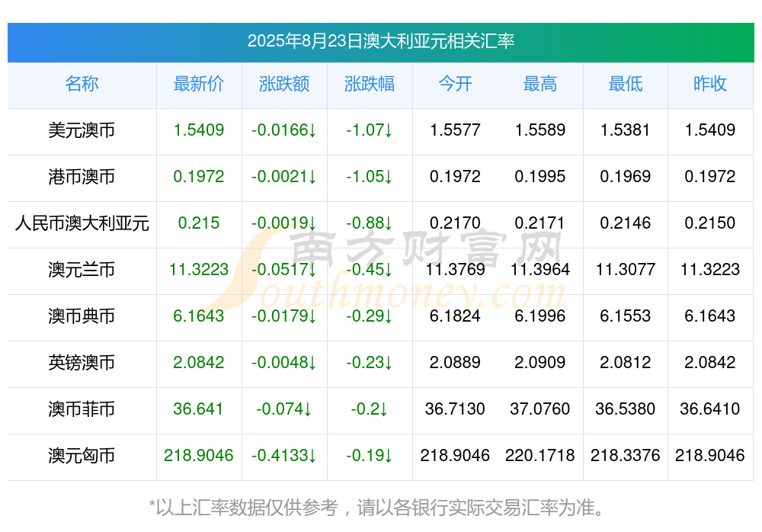This screenshot has width=762, height=532.
Task: Click the percentage -0.19↓
Action: point(370,456)
